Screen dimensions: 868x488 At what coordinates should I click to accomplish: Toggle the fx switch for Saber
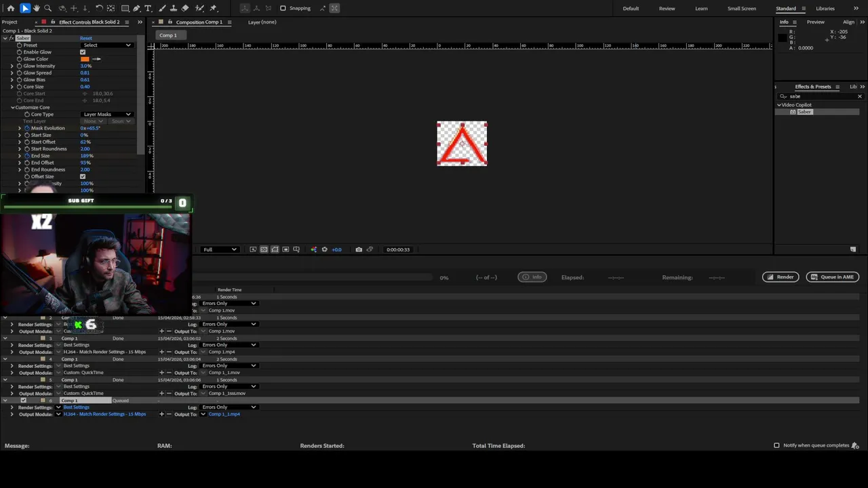point(12,38)
